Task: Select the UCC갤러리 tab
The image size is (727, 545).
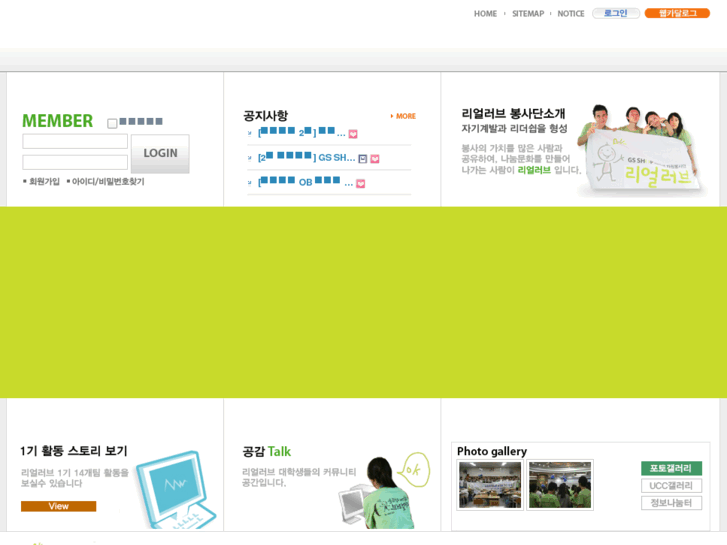Action: (x=671, y=486)
